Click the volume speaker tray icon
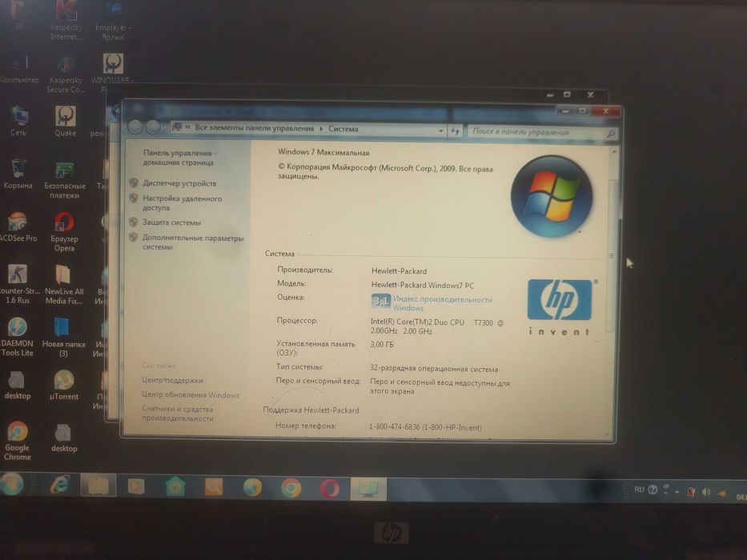 (x=706, y=492)
